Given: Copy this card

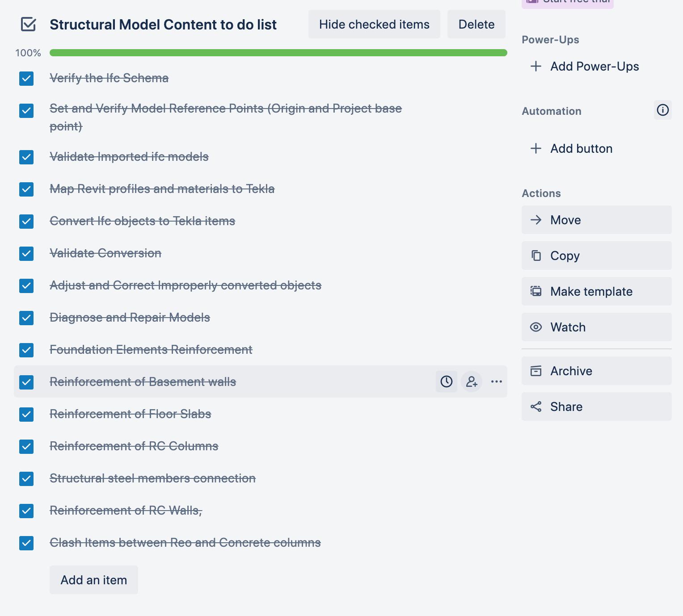Looking at the screenshot, I should coord(596,256).
